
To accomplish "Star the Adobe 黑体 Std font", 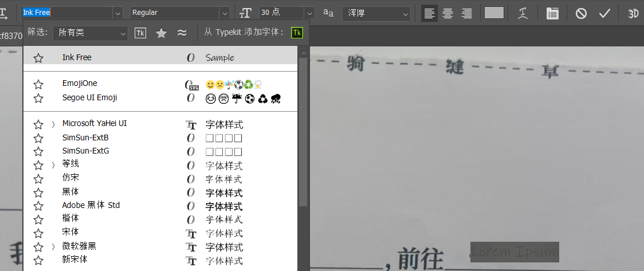I will pos(38,206).
